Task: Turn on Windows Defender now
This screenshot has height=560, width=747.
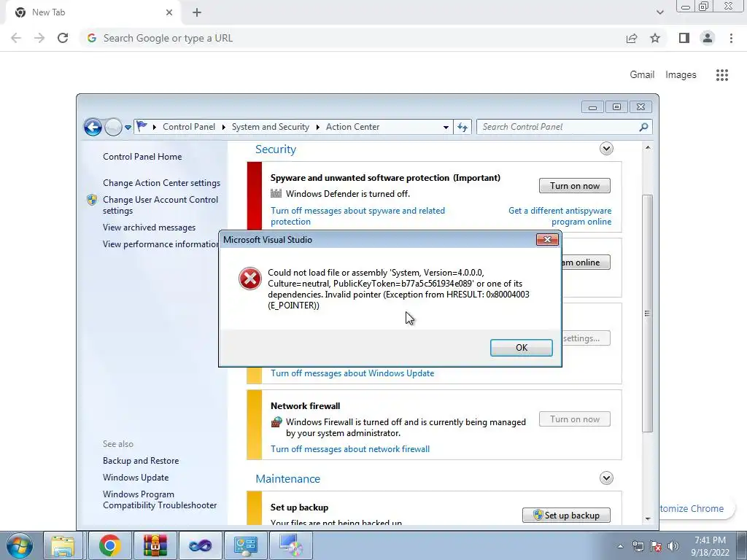Action: pyautogui.click(x=575, y=186)
